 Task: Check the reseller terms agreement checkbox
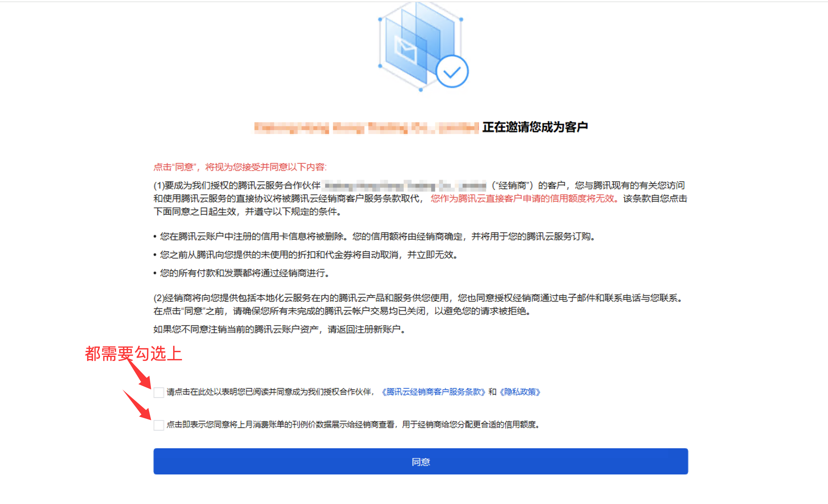point(159,392)
